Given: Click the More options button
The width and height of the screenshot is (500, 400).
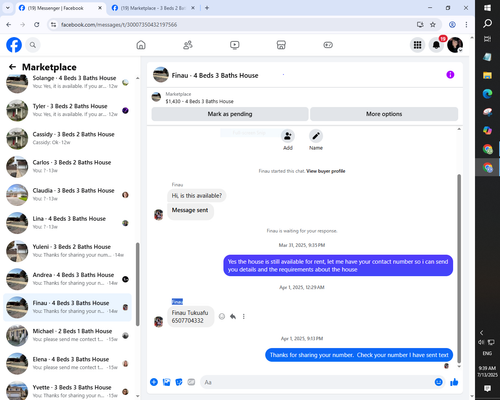Looking at the screenshot, I should (384, 114).
